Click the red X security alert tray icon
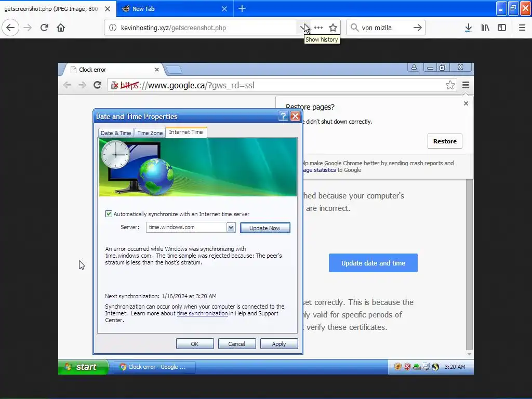The height and width of the screenshot is (399, 532). pyautogui.click(x=407, y=367)
